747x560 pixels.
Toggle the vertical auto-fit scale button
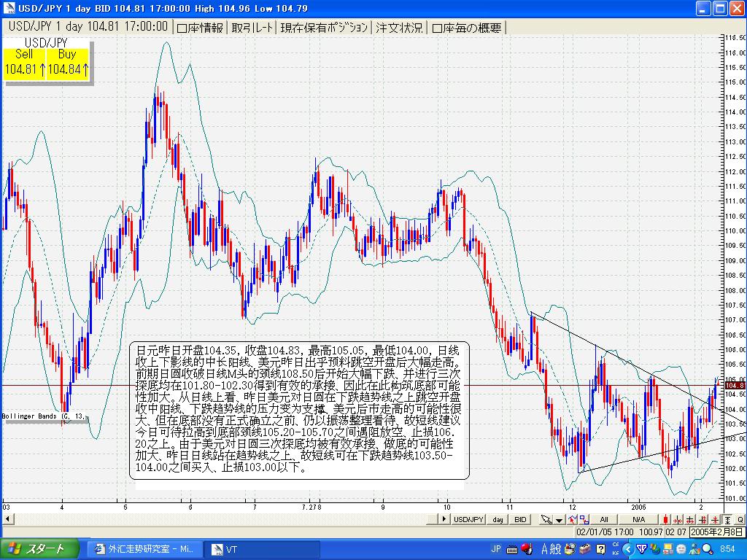[x=727, y=519]
